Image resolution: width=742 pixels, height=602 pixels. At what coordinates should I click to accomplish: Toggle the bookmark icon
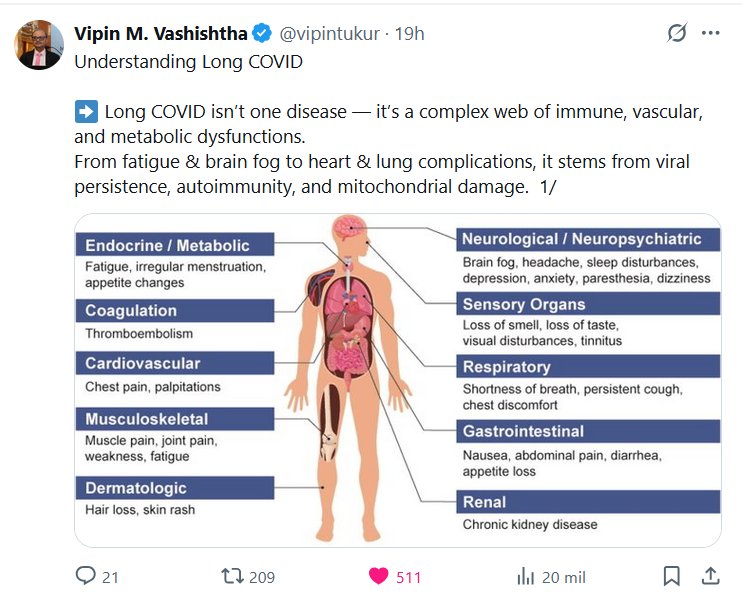(671, 576)
